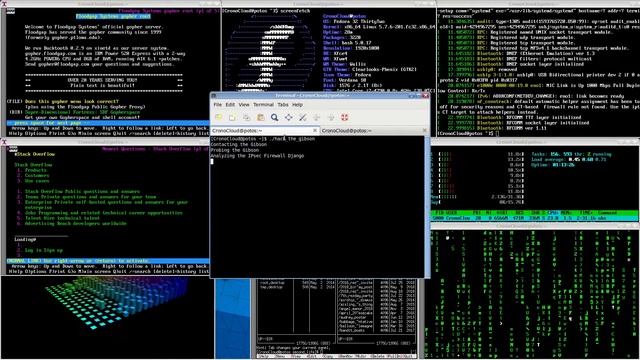Open the Terminal menu
Viewport: 640px width, 360px height.
(263, 105)
